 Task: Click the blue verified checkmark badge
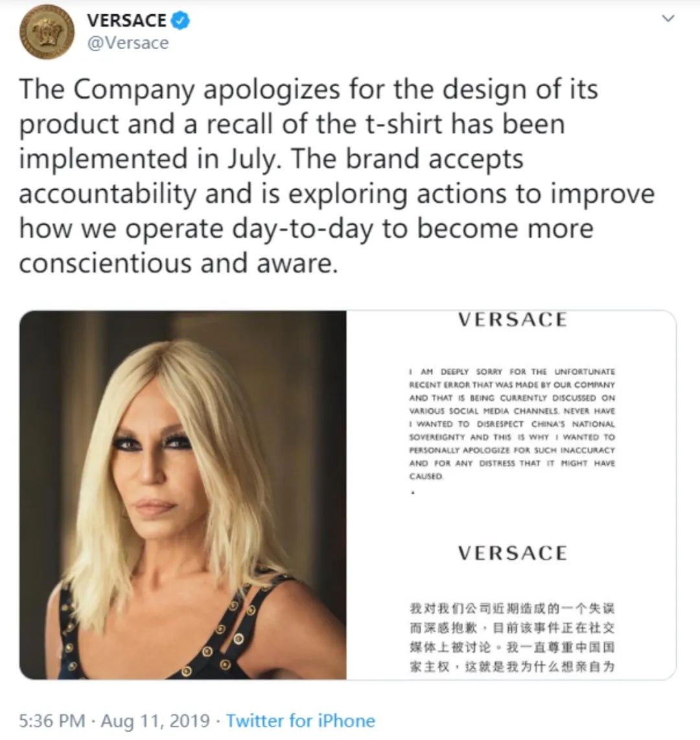pyautogui.click(x=181, y=20)
